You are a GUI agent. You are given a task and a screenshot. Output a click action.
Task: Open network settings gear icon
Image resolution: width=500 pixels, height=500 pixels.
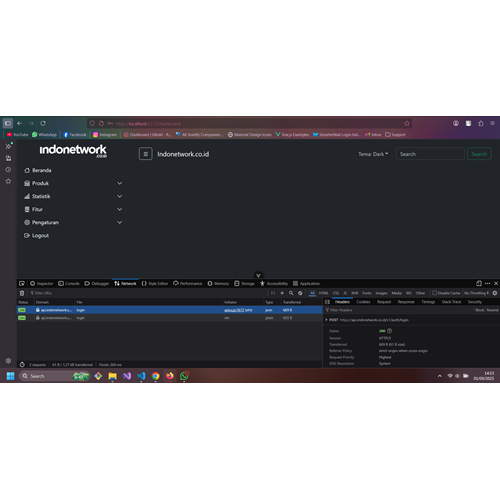pos(495,293)
